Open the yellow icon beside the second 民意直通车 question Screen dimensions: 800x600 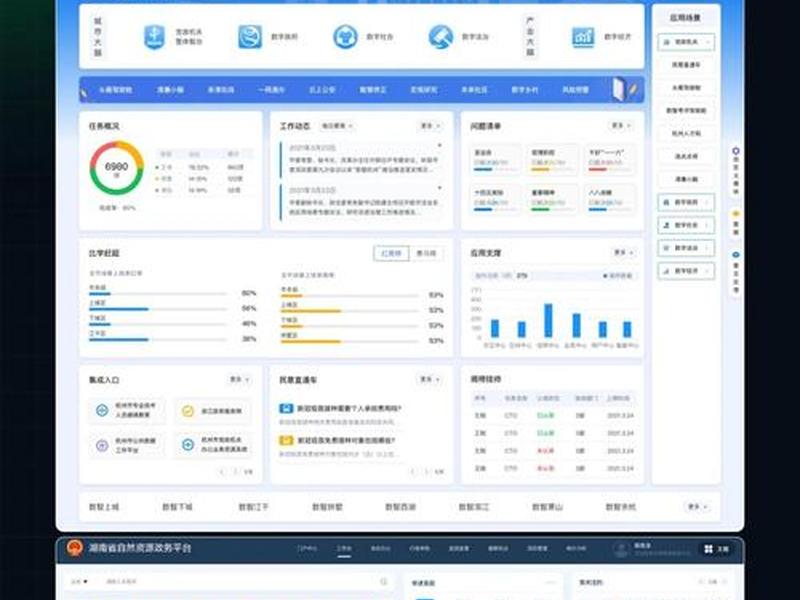[x=286, y=440]
